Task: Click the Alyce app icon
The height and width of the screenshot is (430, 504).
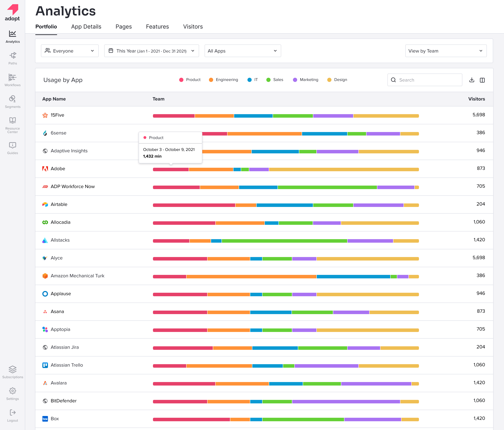Action: pos(45,258)
